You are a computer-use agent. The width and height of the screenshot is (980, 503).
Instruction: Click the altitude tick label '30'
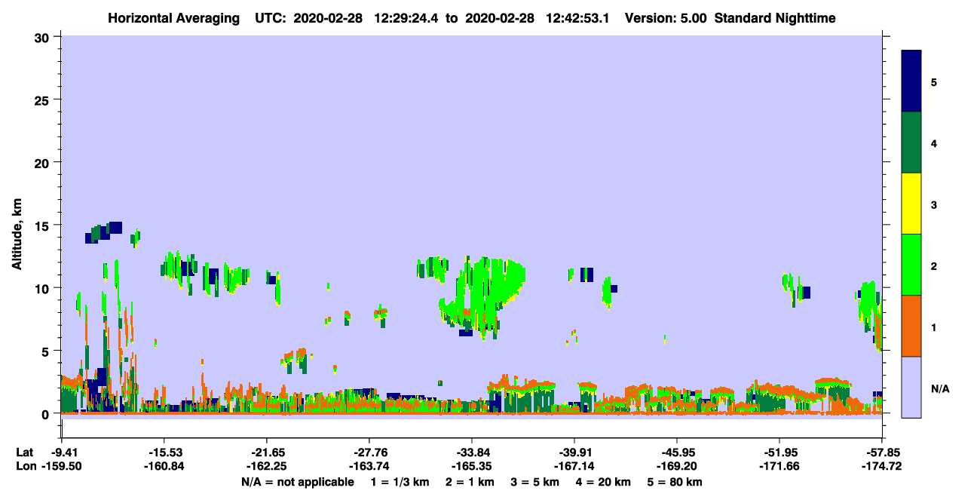point(44,37)
